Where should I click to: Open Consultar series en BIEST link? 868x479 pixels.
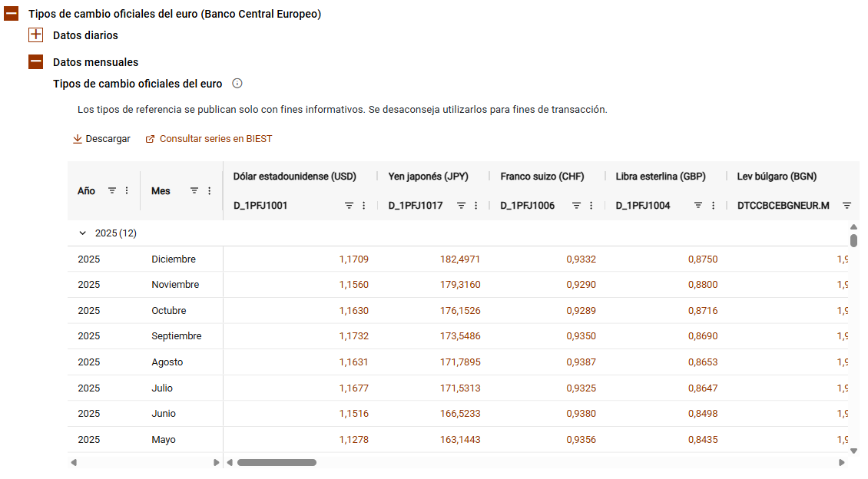pyautogui.click(x=209, y=139)
